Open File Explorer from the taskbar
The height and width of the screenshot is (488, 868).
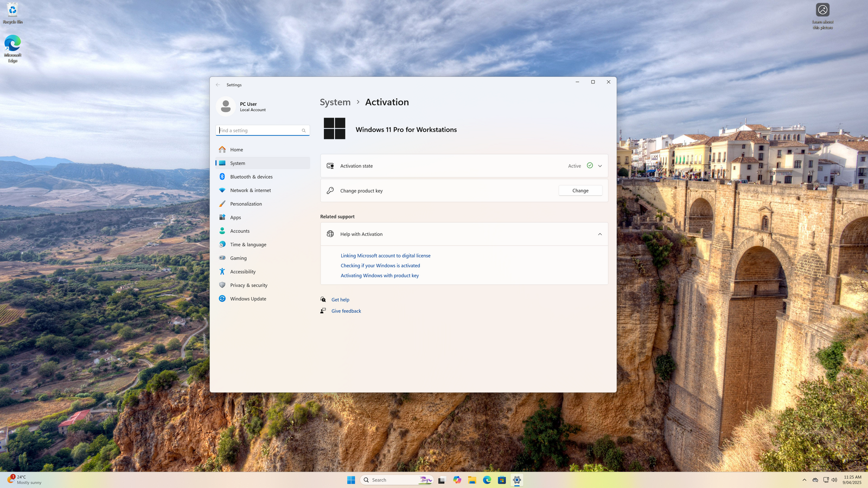click(472, 480)
